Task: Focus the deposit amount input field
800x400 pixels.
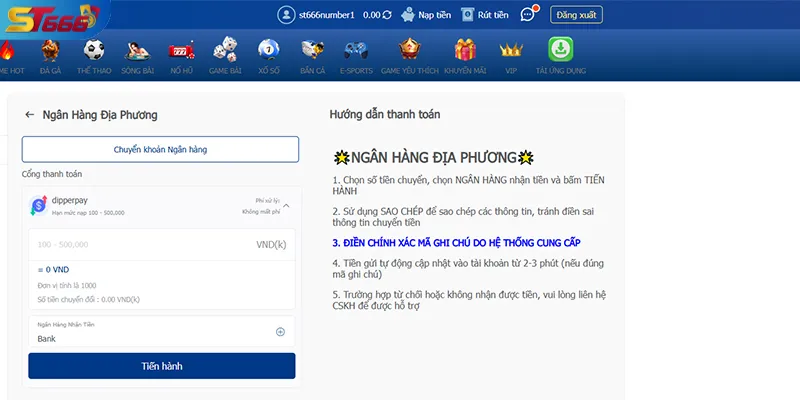Action: [x=162, y=244]
